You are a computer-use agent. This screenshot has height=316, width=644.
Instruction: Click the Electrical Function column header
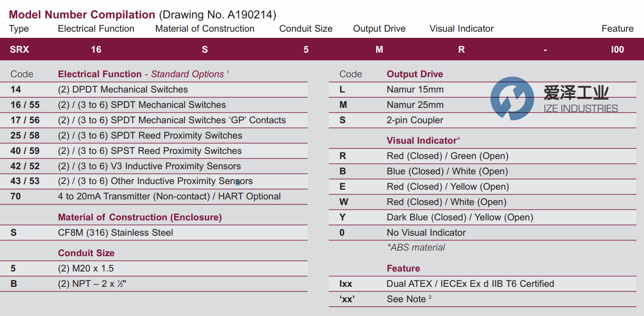[x=96, y=29]
